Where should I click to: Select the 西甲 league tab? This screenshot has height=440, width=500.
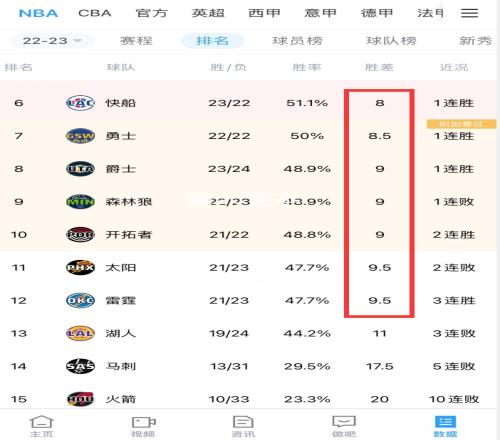(264, 13)
